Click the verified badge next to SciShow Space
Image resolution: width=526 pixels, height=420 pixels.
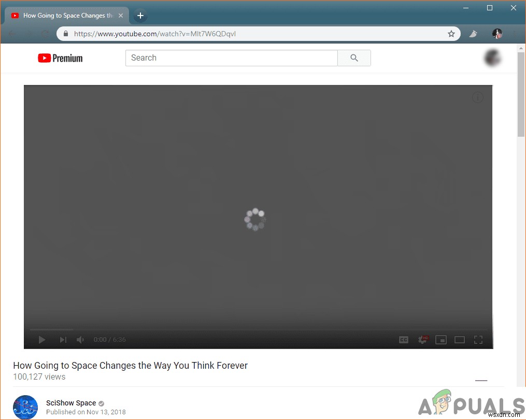(x=101, y=403)
